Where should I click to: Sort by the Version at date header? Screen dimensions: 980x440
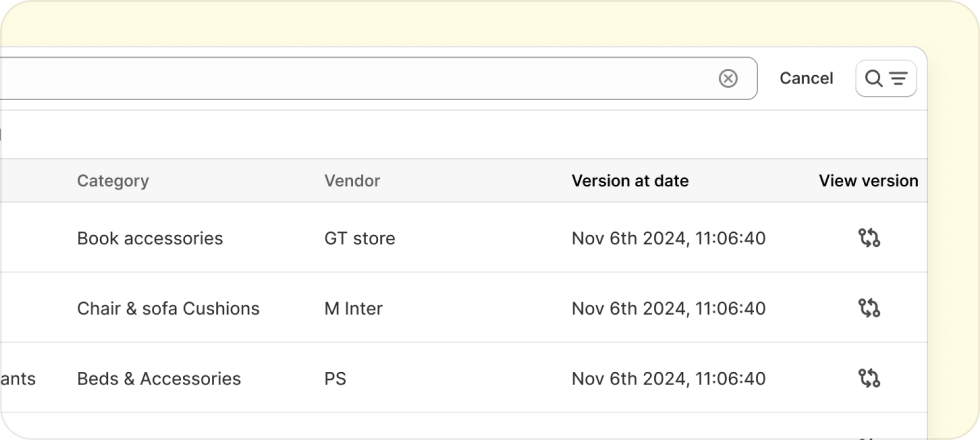point(630,181)
